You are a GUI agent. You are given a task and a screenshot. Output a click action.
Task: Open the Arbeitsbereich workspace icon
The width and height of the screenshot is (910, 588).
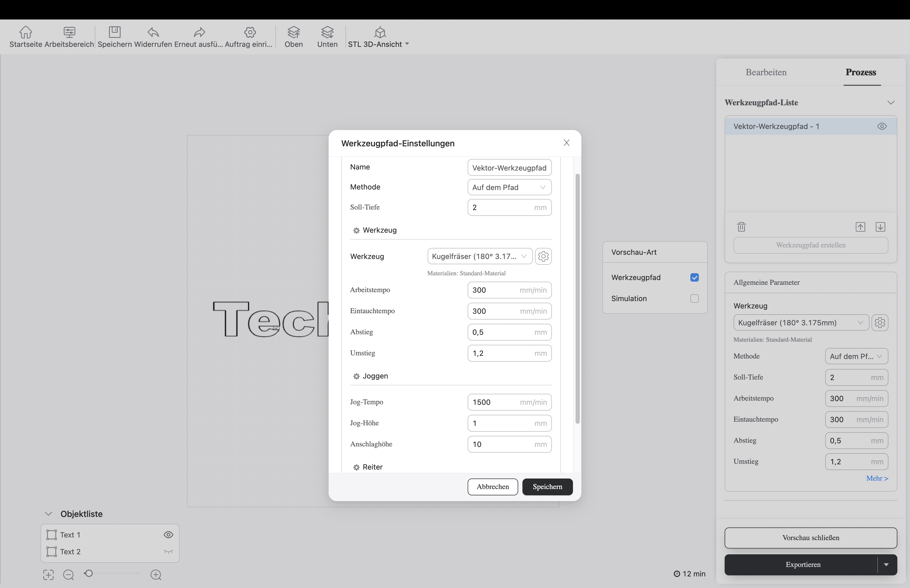pos(69,32)
